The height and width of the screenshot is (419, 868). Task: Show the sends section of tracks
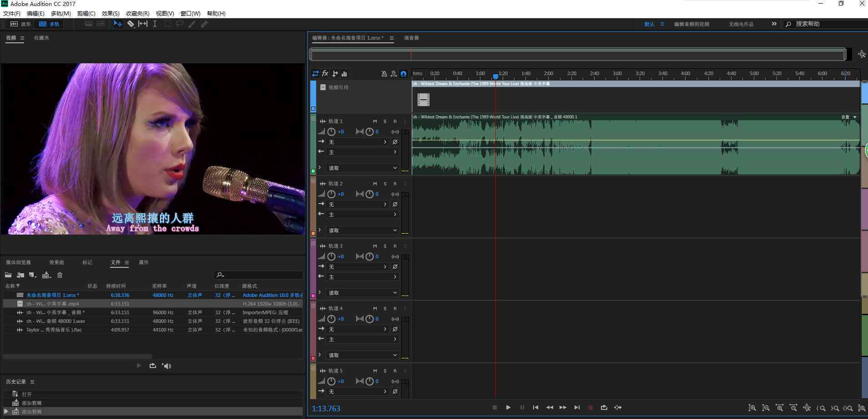coord(335,73)
